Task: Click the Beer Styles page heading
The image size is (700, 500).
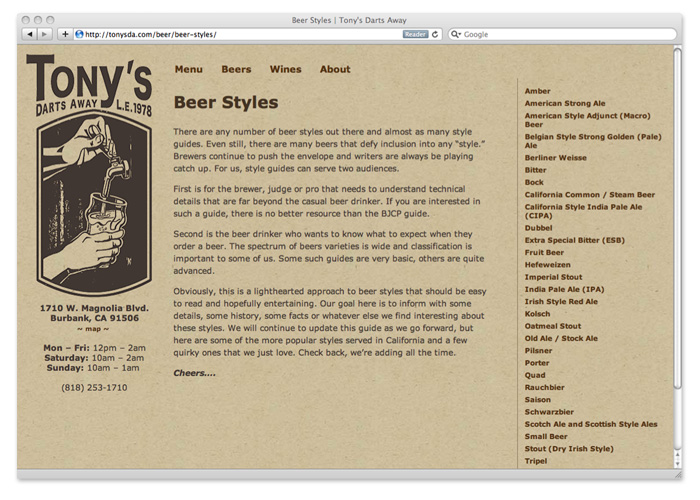Action: point(226,103)
